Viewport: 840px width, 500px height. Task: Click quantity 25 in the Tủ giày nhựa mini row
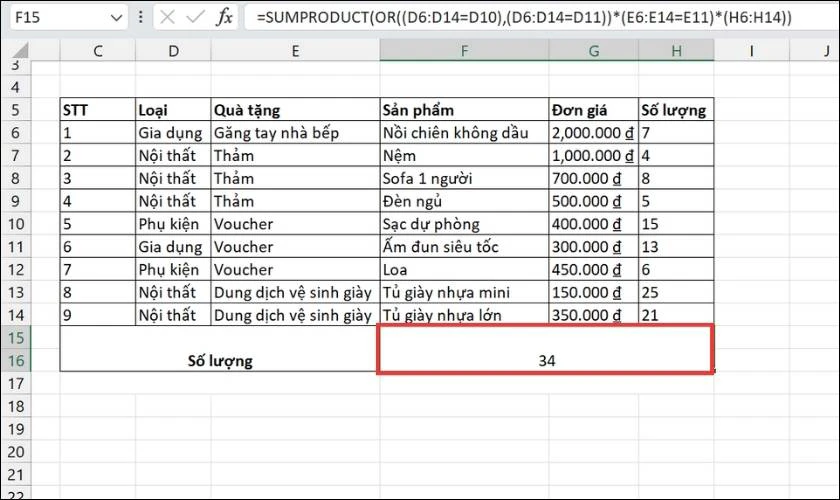(676, 293)
